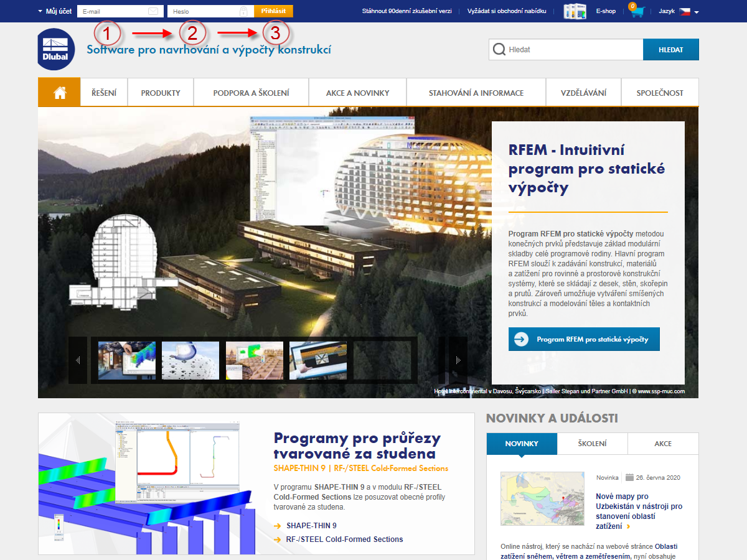Focus the E-mail input field
Image resolution: width=747 pixels, height=560 pixels.
coord(120,11)
